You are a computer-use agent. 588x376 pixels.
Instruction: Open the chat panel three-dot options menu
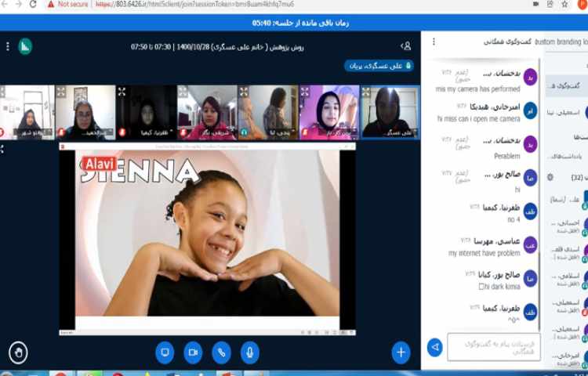[x=434, y=42]
